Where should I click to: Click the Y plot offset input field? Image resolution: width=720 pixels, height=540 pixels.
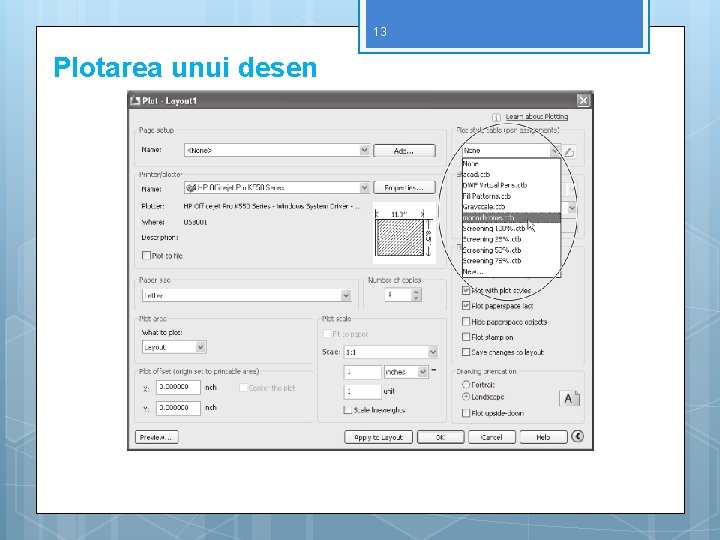coord(178,408)
